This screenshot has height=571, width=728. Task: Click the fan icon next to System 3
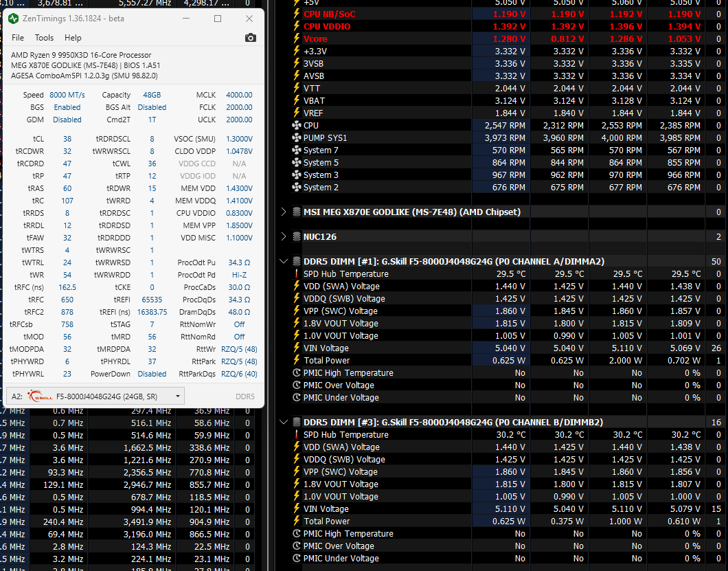coord(296,175)
